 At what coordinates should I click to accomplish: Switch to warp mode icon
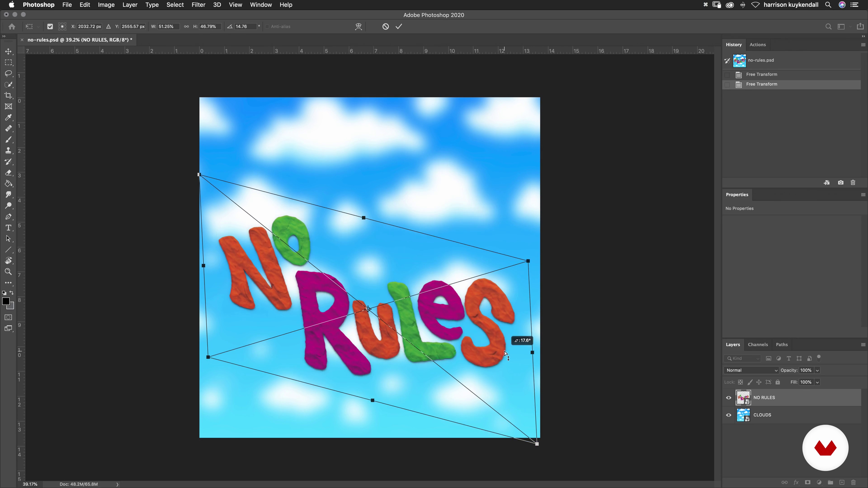(x=359, y=27)
